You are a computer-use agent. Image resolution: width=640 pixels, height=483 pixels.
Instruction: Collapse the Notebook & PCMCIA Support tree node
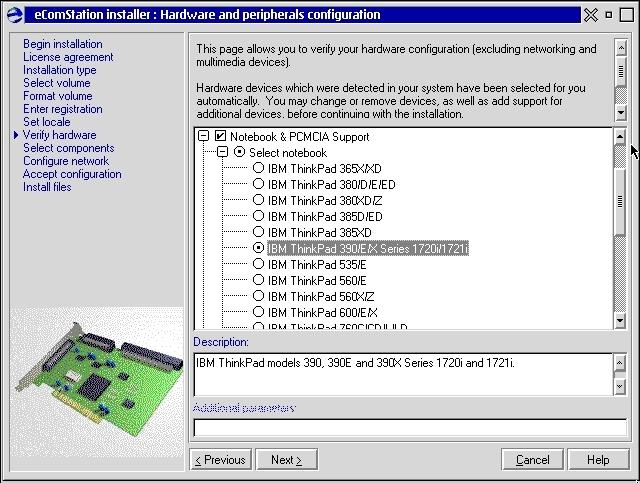click(203, 136)
